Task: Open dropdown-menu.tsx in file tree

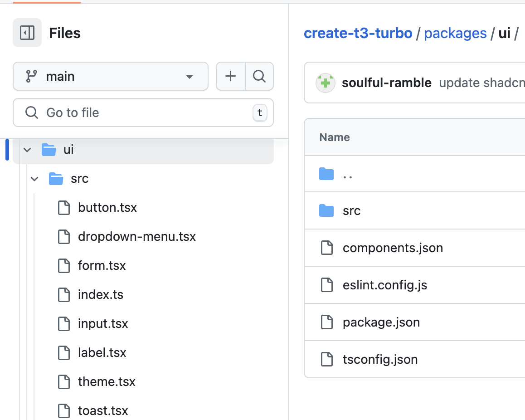Action: click(136, 237)
